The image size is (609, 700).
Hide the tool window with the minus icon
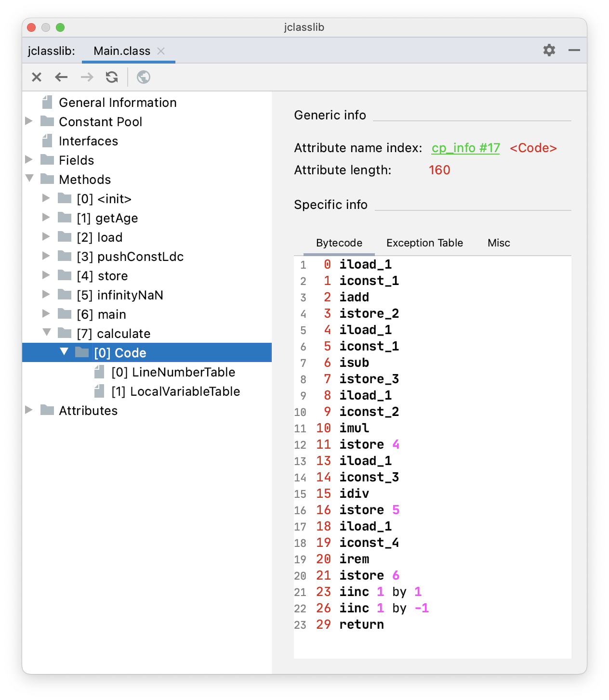574,50
